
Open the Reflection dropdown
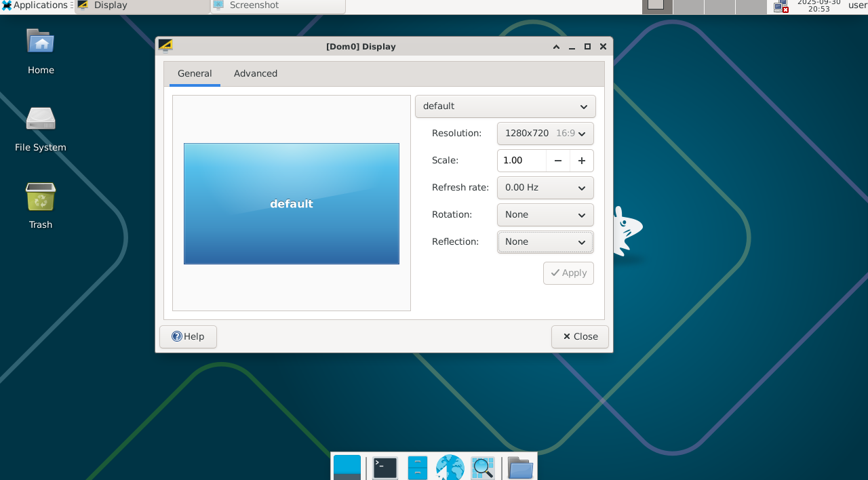[545, 242]
